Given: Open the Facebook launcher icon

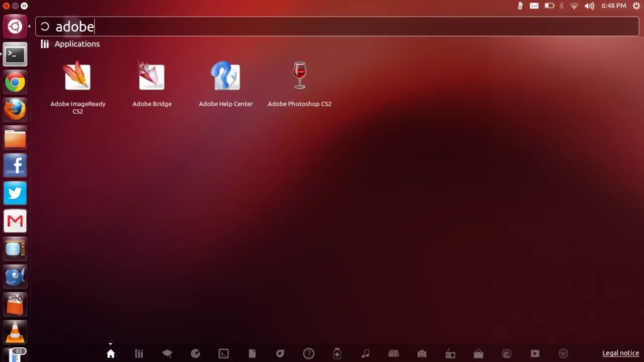Looking at the screenshot, I should pos(15,165).
